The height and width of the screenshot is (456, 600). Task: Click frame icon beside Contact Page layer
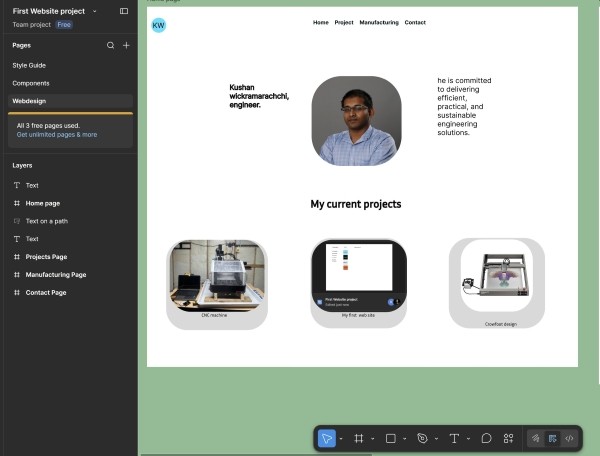(17, 293)
